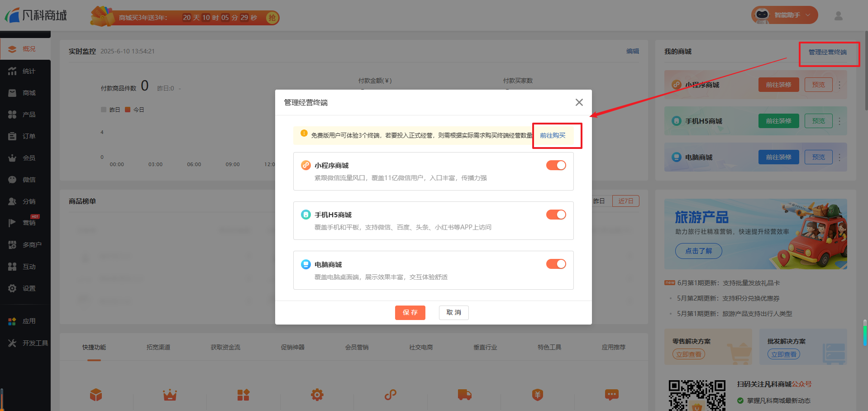
Task: Follow the 前往购买 link
Action: coord(553,135)
